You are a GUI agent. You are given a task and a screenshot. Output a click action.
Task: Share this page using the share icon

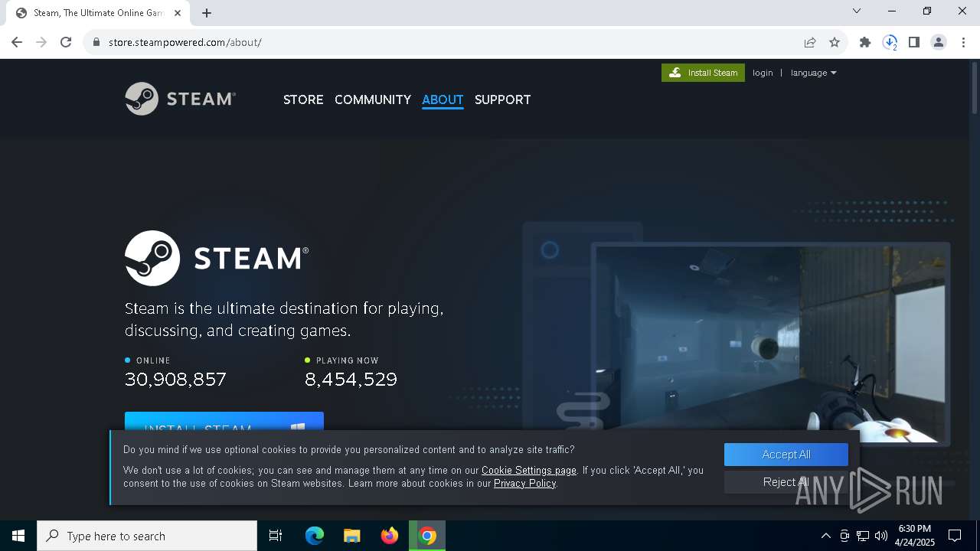tap(810, 42)
